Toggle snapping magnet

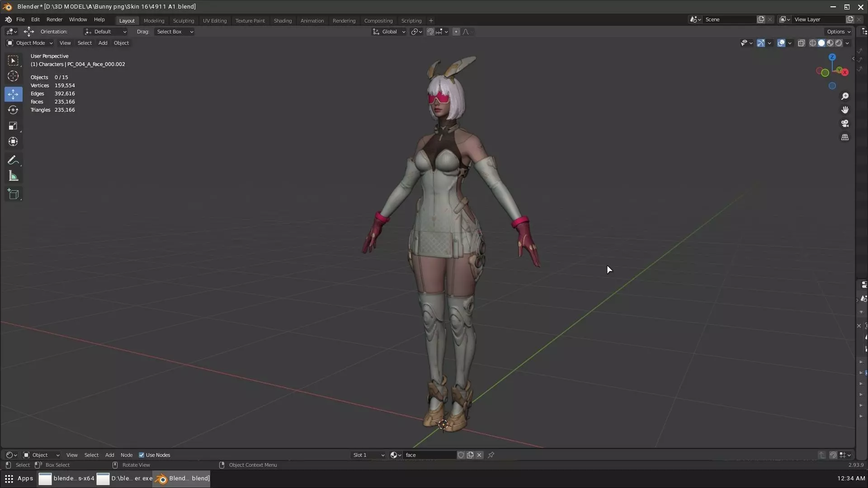[430, 32]
